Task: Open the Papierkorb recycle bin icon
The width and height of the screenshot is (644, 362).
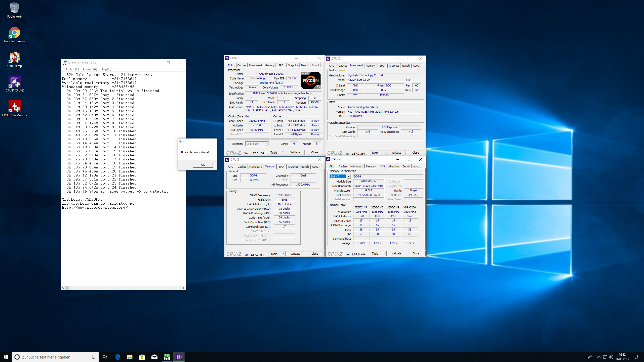Action: pos(14,10)
